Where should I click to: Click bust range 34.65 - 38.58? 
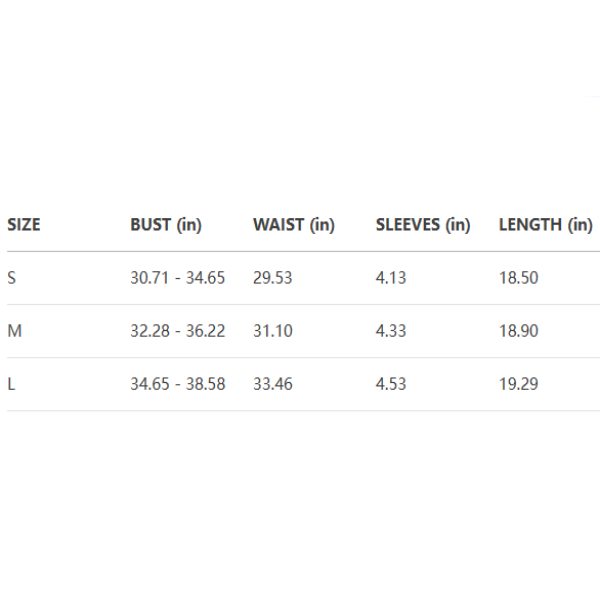pyautogui.click(x=178, y=384)
